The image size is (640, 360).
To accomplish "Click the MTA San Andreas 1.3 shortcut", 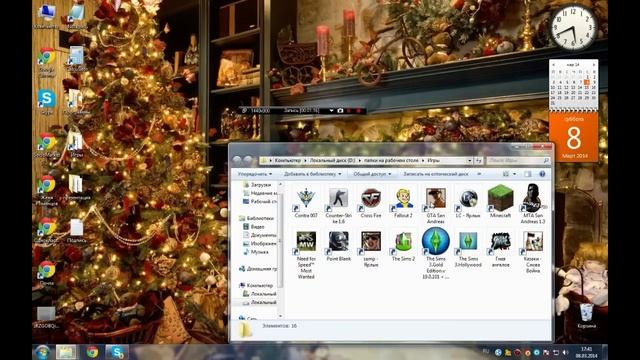I will tap(533, 204).
